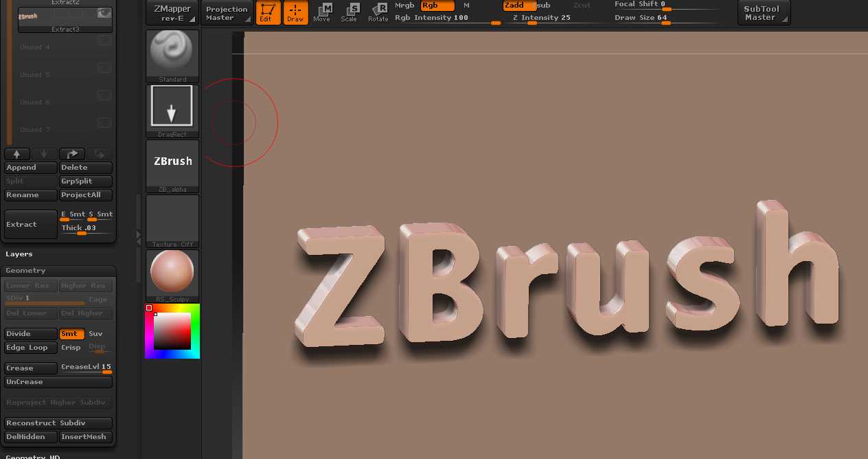Open the Texture Off selector

172,221
